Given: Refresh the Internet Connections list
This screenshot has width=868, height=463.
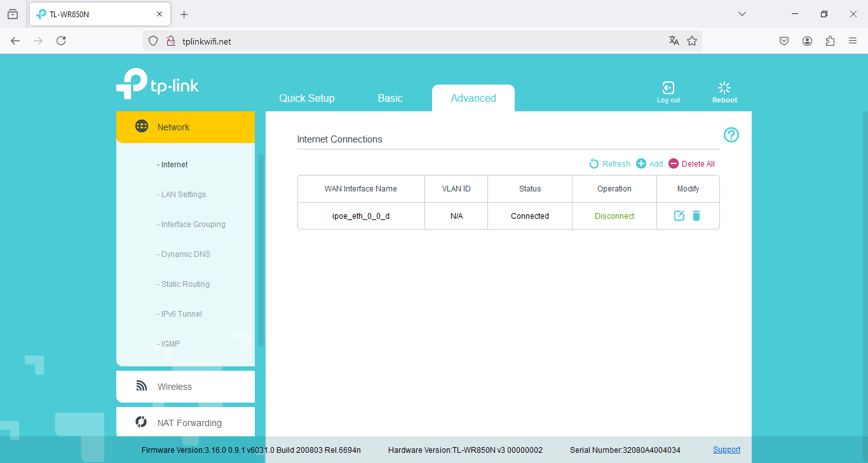Looking at the screenshot, I should pyautogui.click(x=609, y=163).
